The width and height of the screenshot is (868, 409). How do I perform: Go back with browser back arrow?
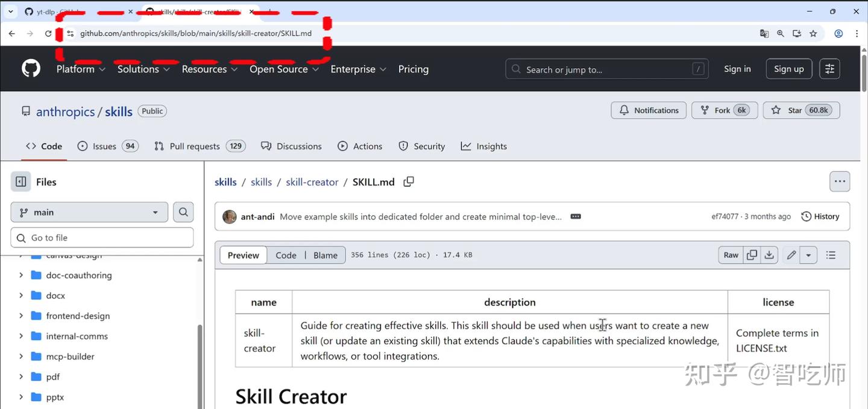11,34
